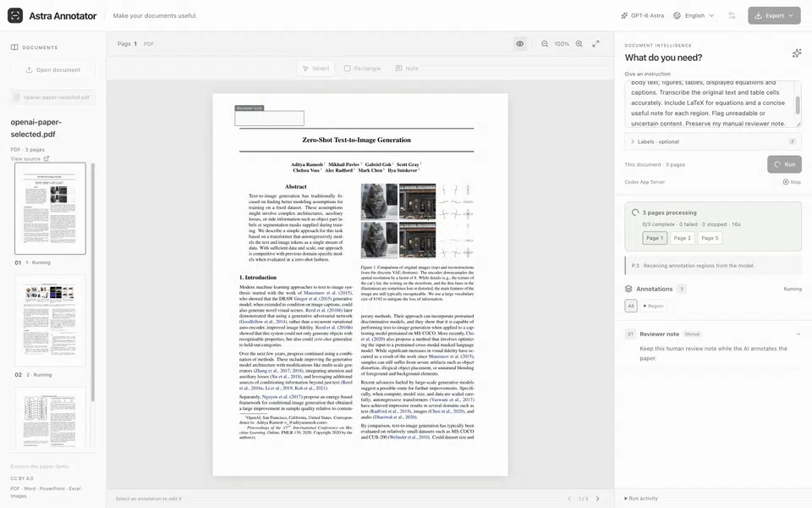Go to next page with right arrow
812x508 pixels.
[x=598, y=499]
